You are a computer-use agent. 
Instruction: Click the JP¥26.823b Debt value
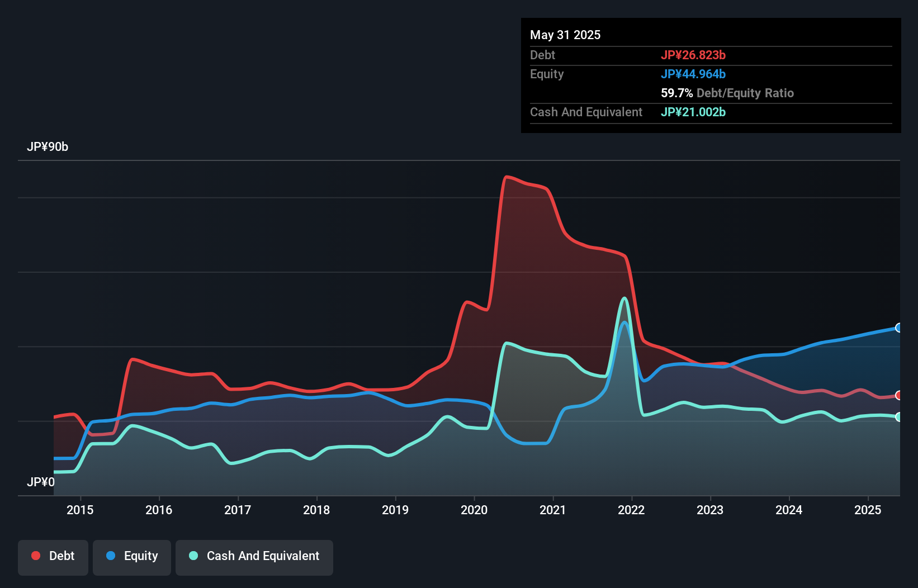click(x=694, y=55)
